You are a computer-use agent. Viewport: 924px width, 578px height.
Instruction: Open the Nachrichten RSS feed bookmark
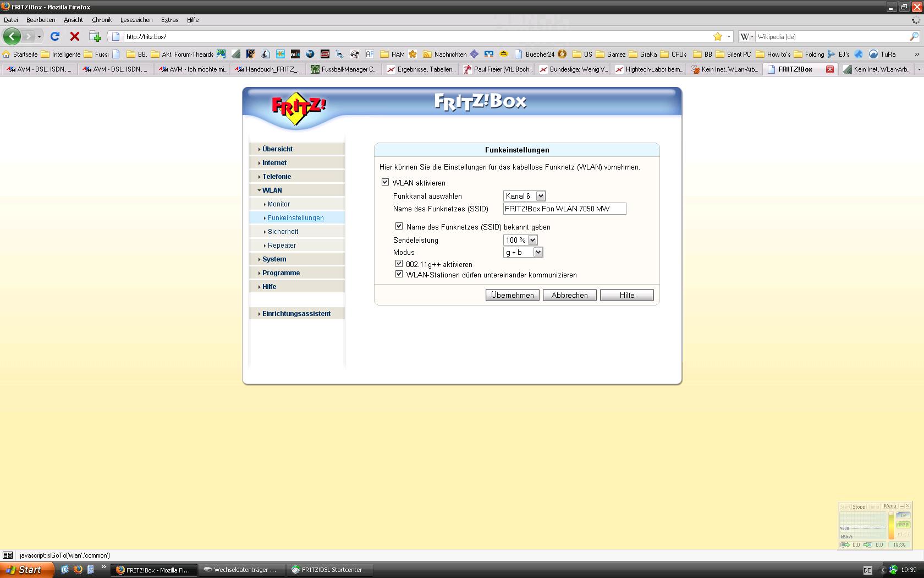click(444, 54)
